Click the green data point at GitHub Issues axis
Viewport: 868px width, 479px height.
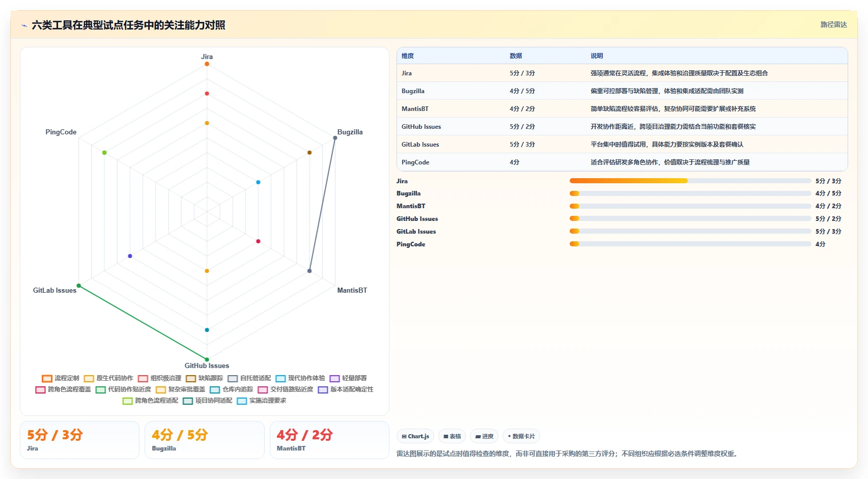207,359
